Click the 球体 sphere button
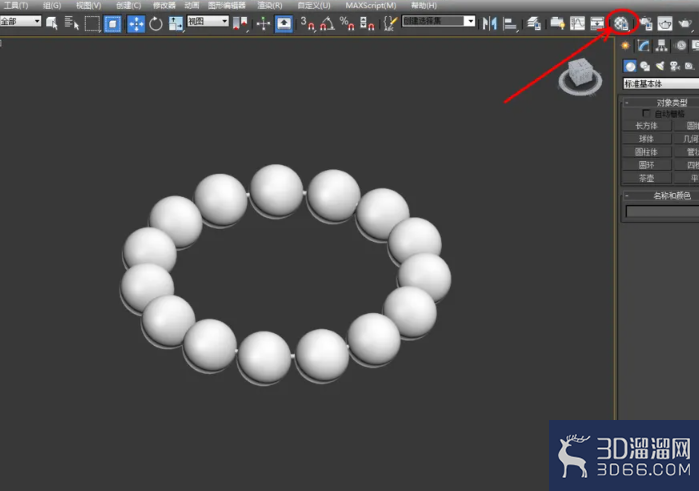Screen dimensions: 699x491 646,139
